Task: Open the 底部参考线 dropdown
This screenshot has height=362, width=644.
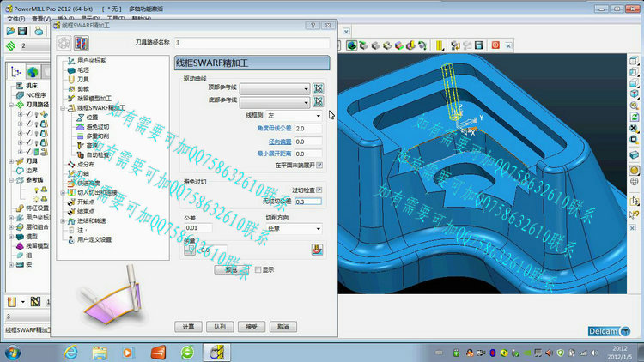Action: coord(275,101)
